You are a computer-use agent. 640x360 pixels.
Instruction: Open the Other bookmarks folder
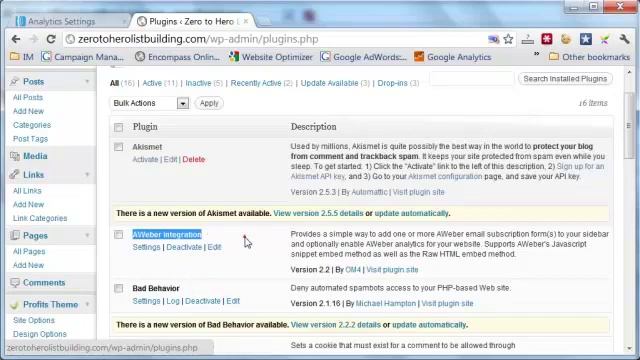click(x=589, y=57)
